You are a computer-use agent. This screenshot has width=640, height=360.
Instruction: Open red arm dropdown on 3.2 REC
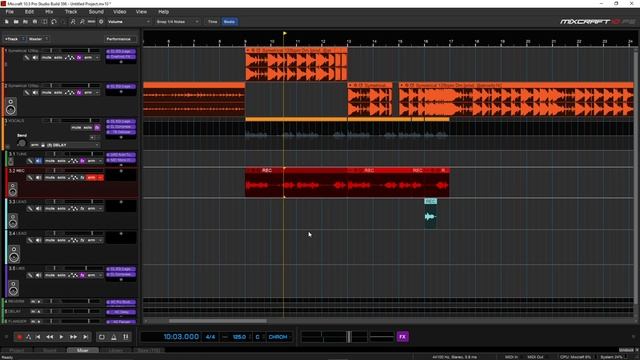(100, 178)
